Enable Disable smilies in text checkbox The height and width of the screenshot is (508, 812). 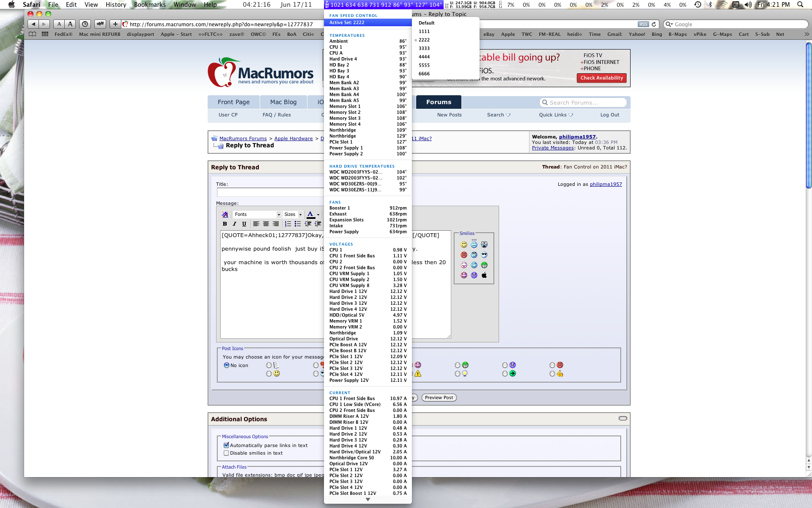(226, 453)
